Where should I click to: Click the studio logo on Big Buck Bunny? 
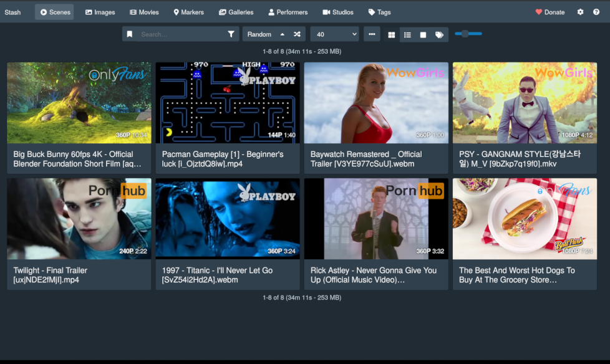[117, 74]
